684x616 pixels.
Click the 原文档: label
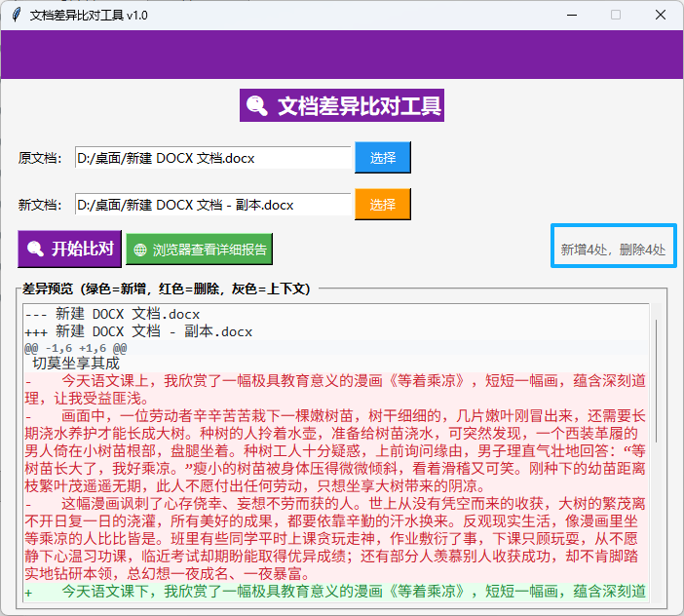pos(40,158)
